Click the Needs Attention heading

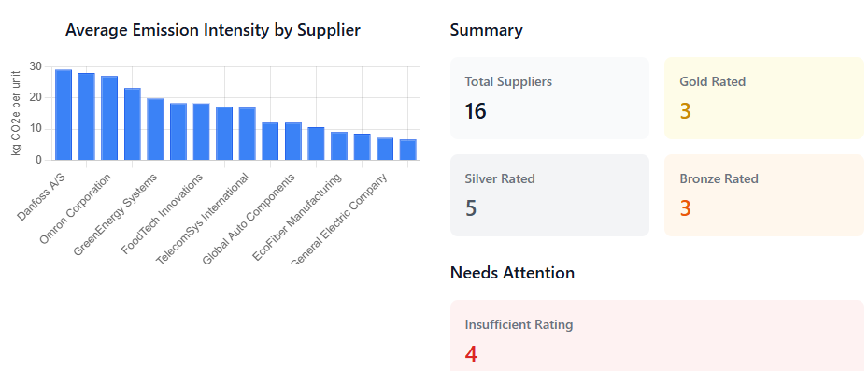tap(512, 273)
